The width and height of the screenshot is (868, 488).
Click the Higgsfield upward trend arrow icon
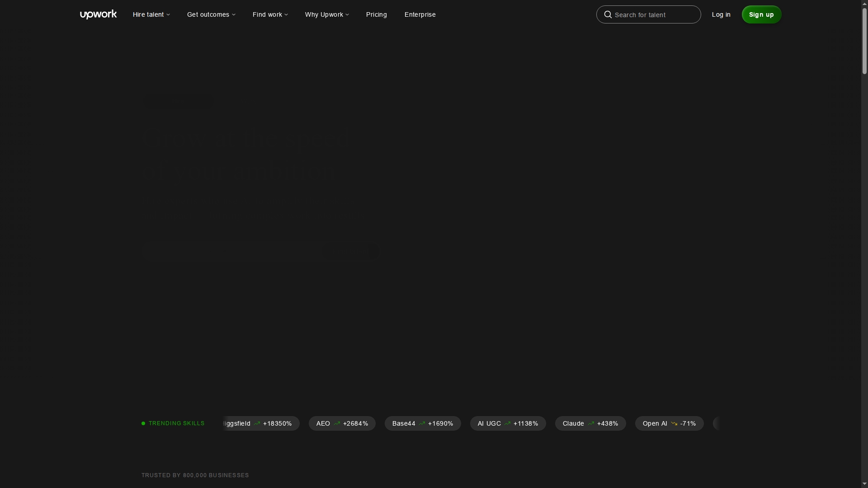257,423
